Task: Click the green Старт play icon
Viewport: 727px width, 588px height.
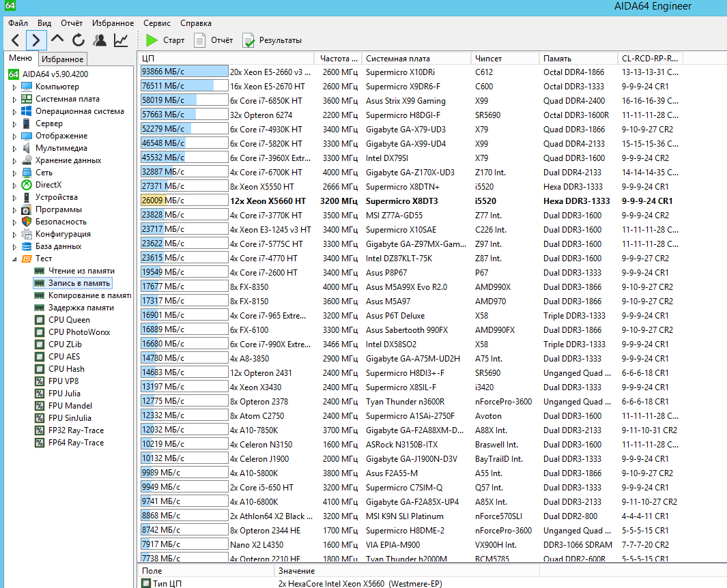Action: click(x=152, y=40)
